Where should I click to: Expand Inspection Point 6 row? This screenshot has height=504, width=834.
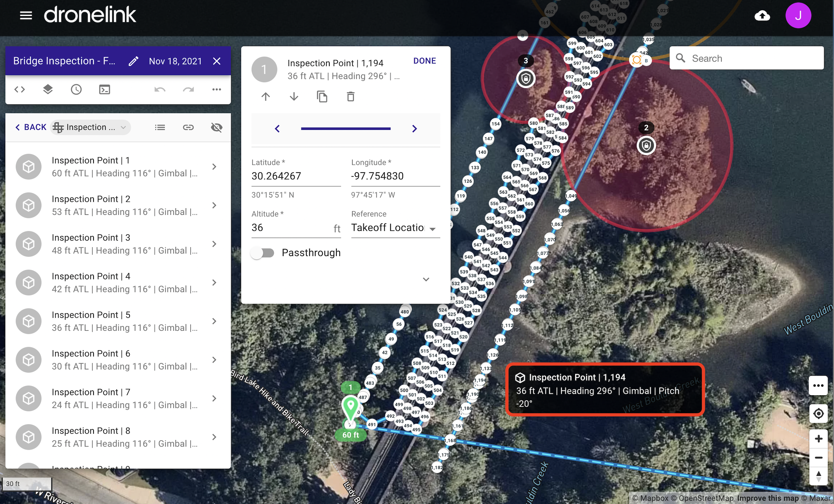point(214,360)
